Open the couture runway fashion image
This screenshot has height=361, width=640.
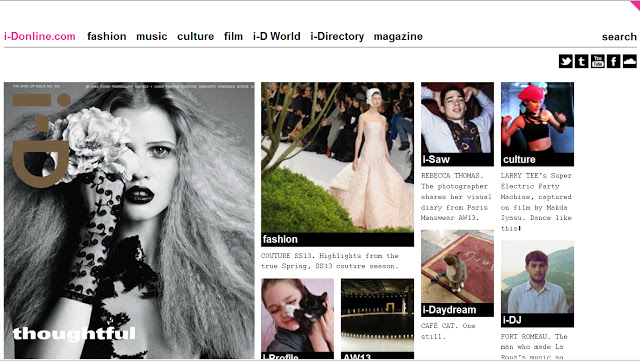pos(338,158)
